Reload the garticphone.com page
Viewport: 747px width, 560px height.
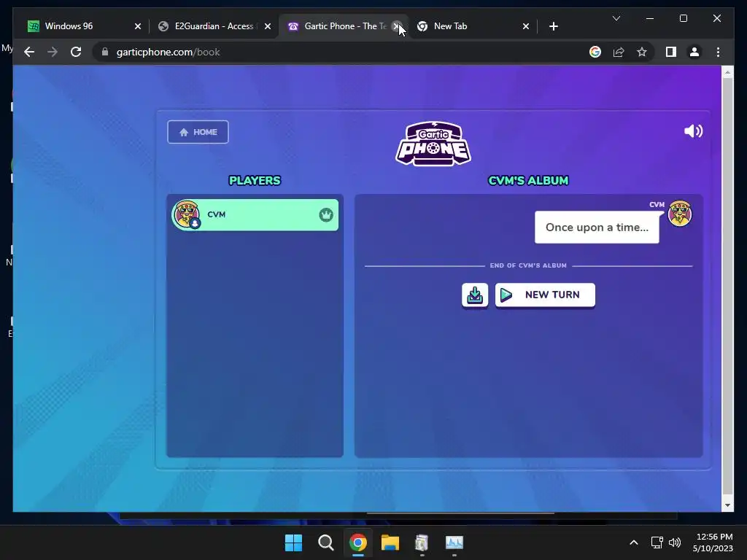pyautogui.click(x=76, y=52)
